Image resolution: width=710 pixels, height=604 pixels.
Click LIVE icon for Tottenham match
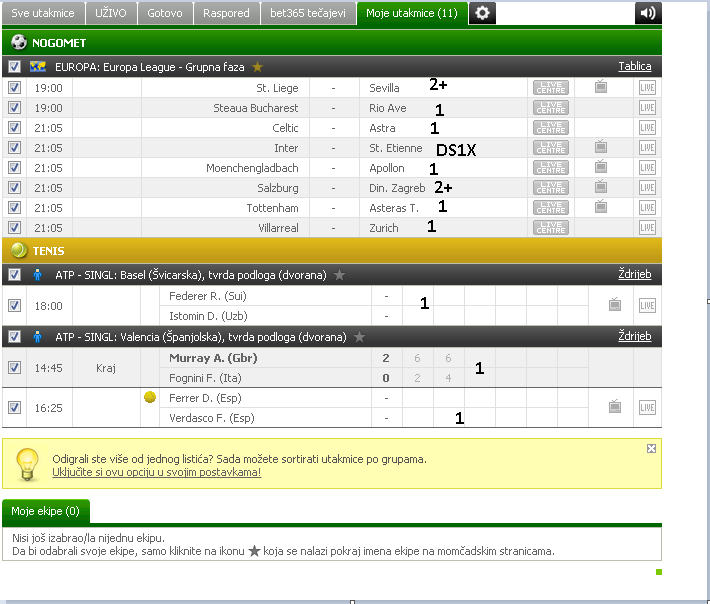click(x=647, y=208)
